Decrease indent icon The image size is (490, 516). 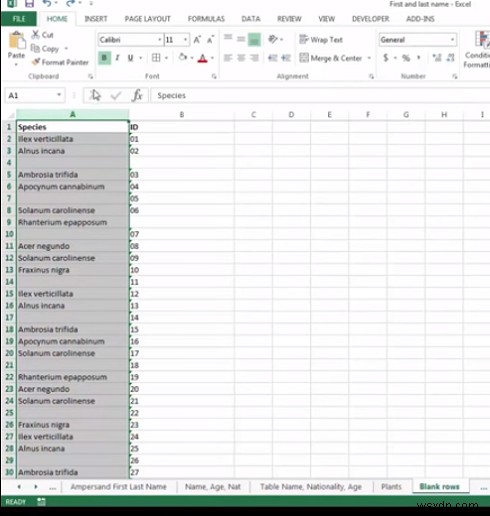point(273,58)
